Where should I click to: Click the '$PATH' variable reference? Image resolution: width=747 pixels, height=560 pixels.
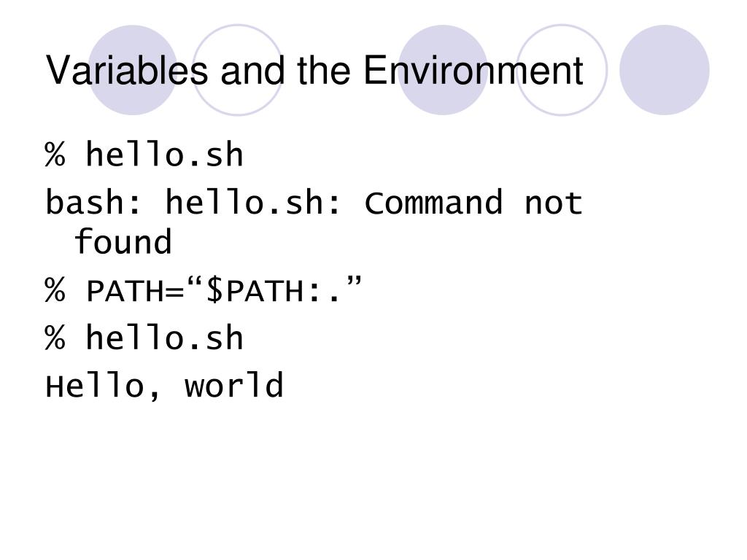click(x=255, y=290)
